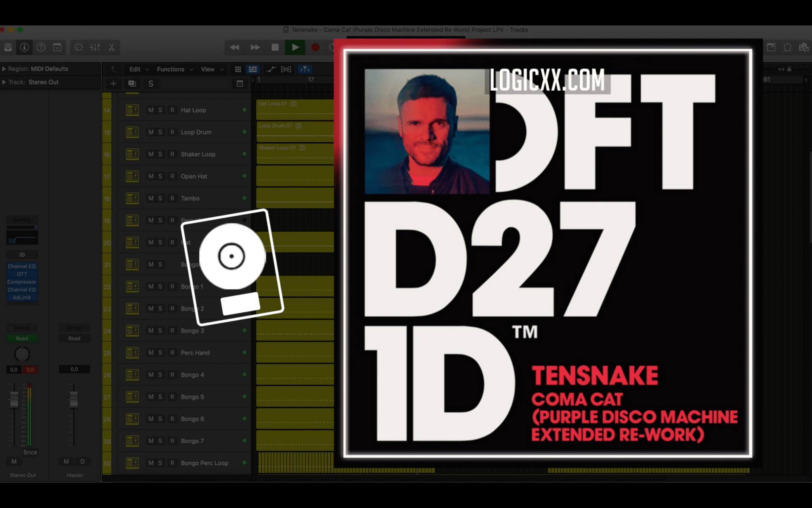Expand the Region MIDI Defaults section

tap(4, 69)
